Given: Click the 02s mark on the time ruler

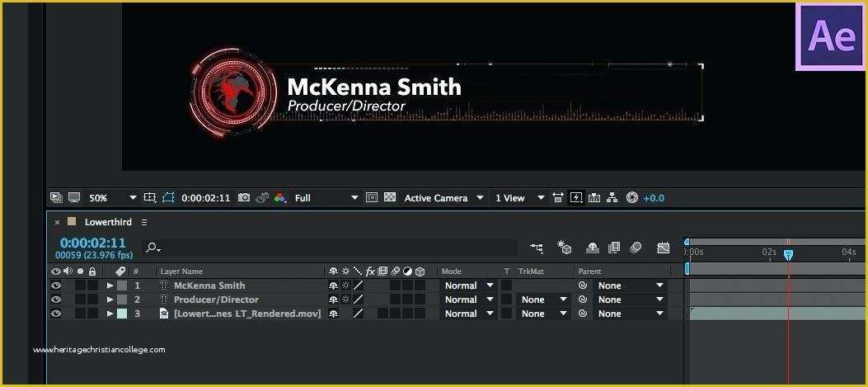Looking at the screenshot, I should 769,252.
